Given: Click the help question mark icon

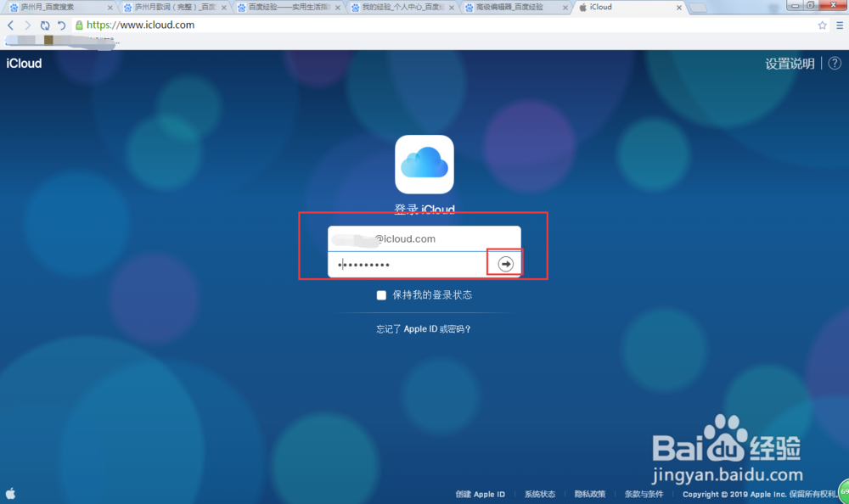Looking at the screenshot, I should click(835, 63).
